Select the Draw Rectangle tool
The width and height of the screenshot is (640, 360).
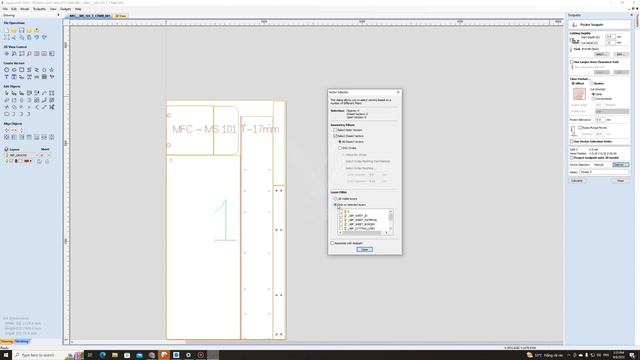[x=22, y=70]
